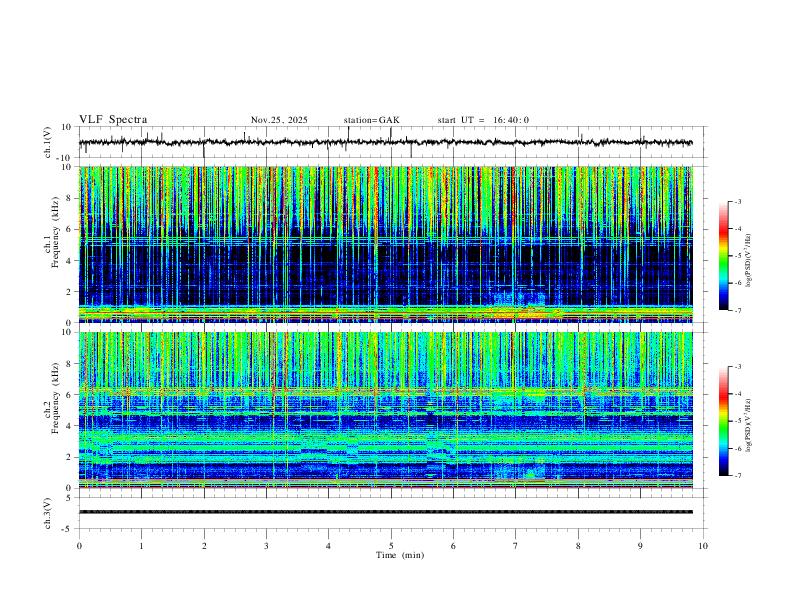Click the "-3" label on ch.2 color bar
The image size is (792, 612).
click(737, 367)
